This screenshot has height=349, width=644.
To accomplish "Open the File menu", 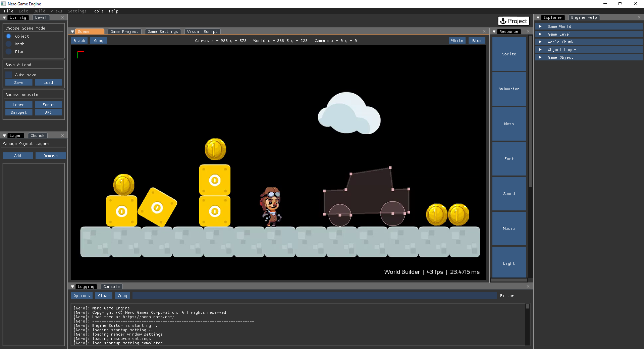I will pos(9,11).
